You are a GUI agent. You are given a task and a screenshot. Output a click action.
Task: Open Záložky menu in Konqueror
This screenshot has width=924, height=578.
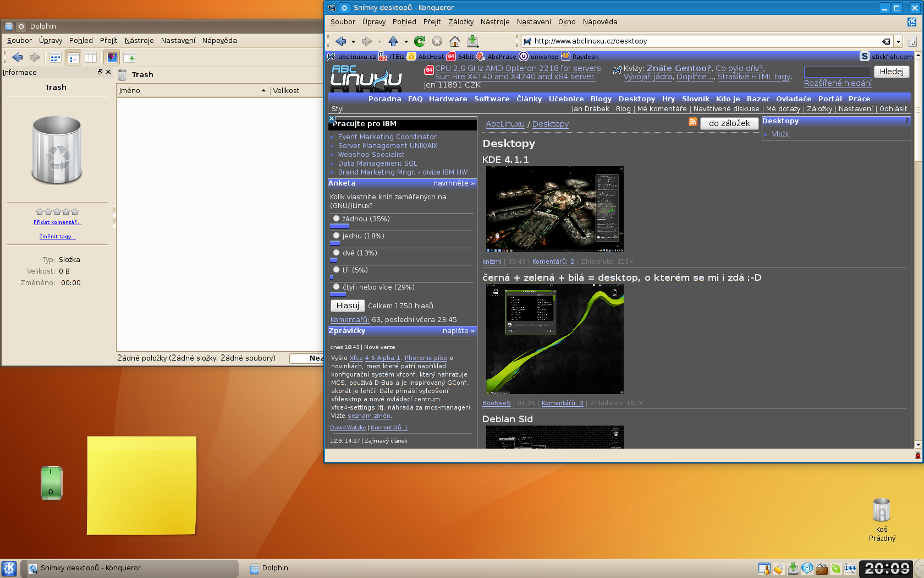point(461,22)
